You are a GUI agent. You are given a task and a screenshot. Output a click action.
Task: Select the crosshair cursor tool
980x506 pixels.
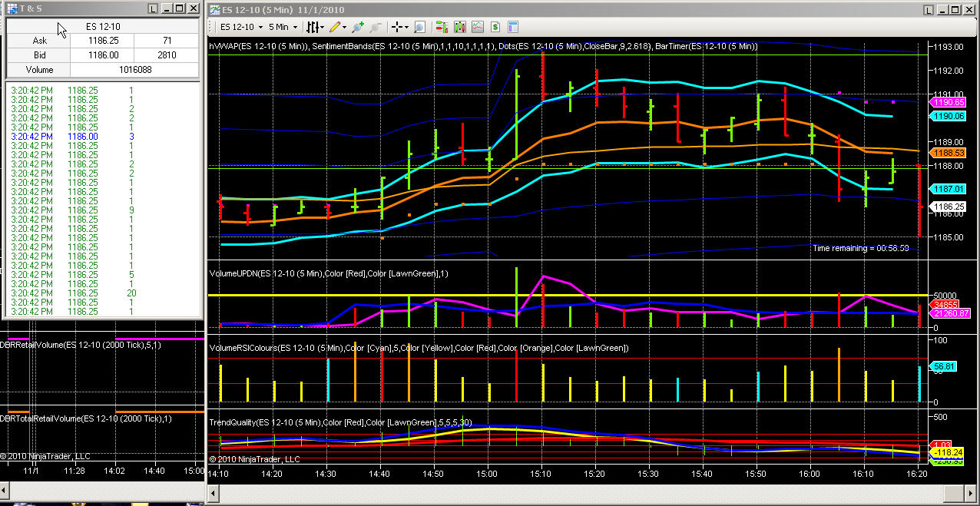(x=398, y=26)
